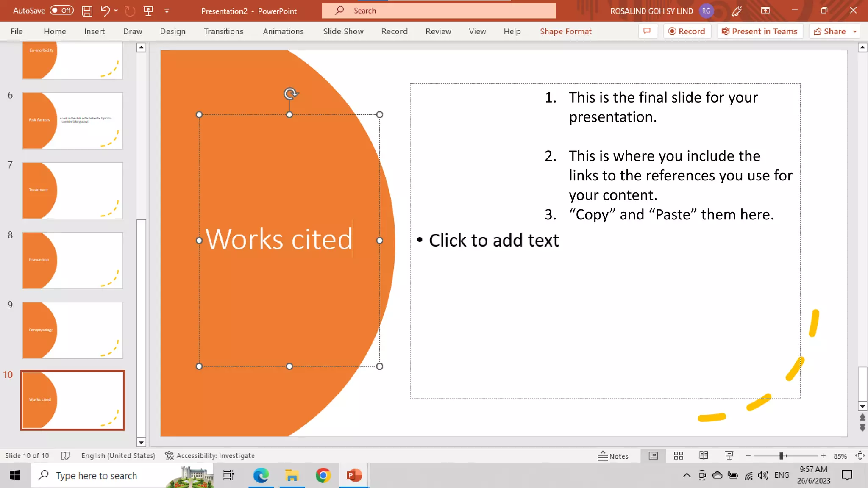
Task: Switch to Slide Sorter view
Action: [679, 456]
